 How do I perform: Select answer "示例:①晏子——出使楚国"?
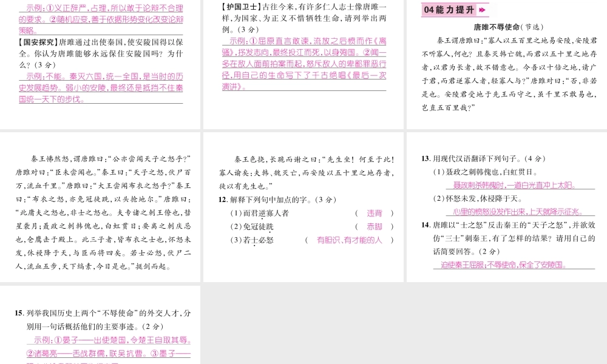pos(112,340)
